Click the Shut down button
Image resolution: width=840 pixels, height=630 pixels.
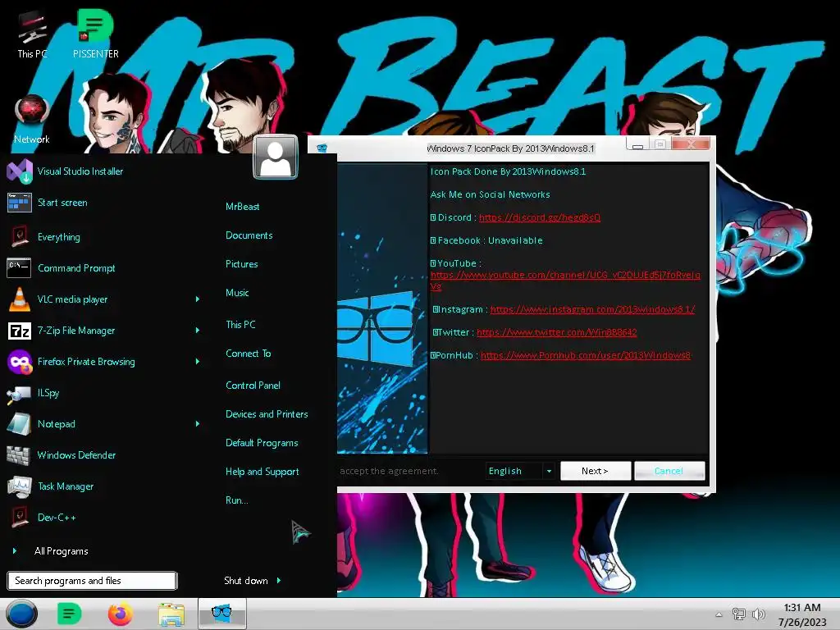pos(246,580)
